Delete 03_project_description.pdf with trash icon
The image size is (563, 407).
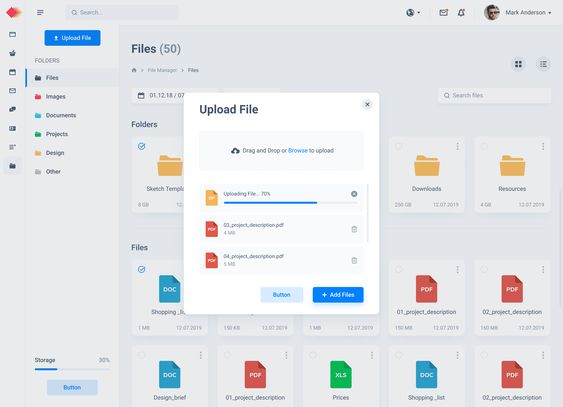354,229
